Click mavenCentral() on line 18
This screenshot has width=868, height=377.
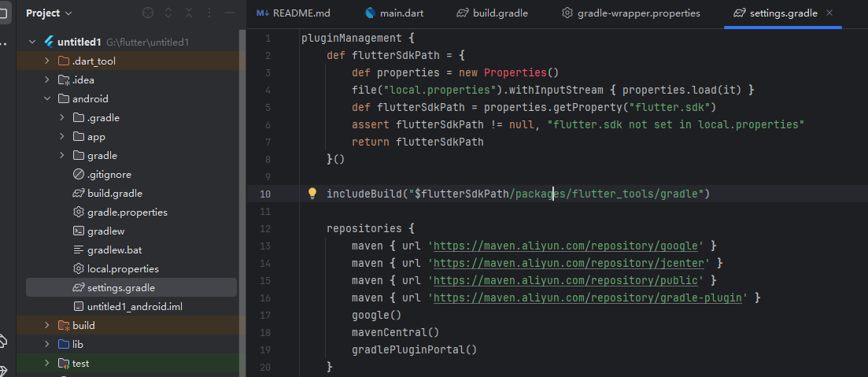[395, 332]
